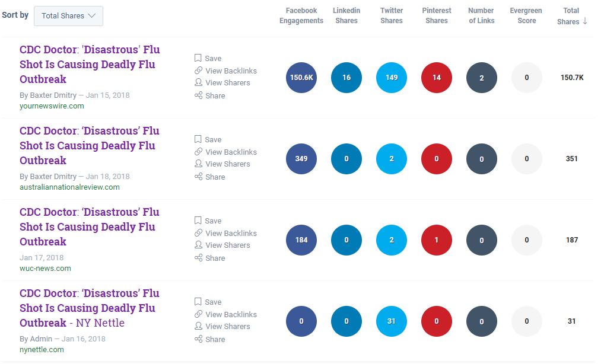This screenshot has height=364, width=604.
Task: Sort by Facebook Engagements column
Action: coord(301,16)
